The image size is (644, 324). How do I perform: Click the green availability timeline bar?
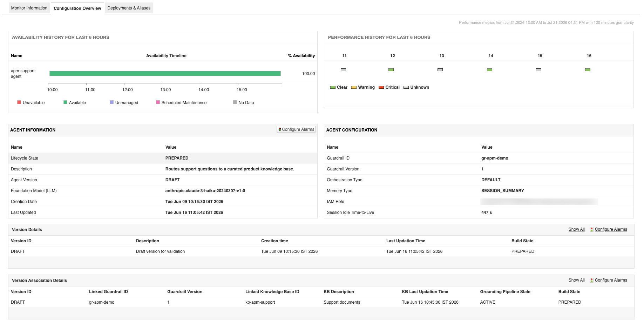click(x=165, y=73)
